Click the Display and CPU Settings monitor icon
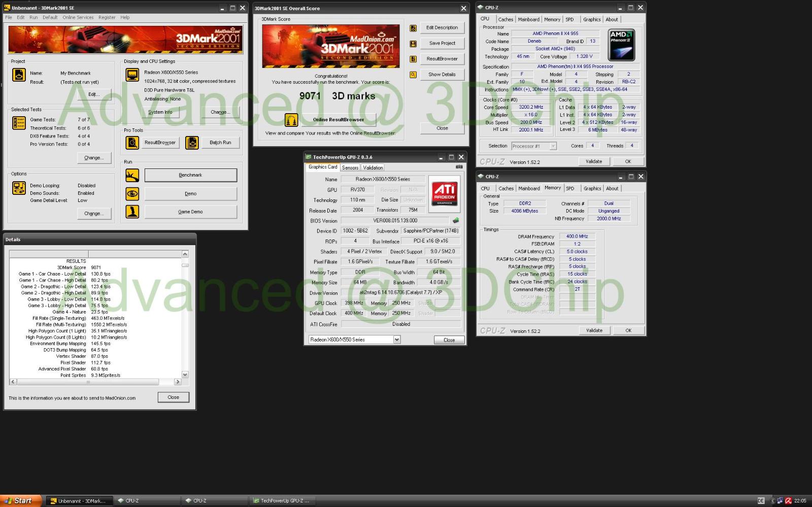This screenshot has height=507, width=812. (132, 75)
